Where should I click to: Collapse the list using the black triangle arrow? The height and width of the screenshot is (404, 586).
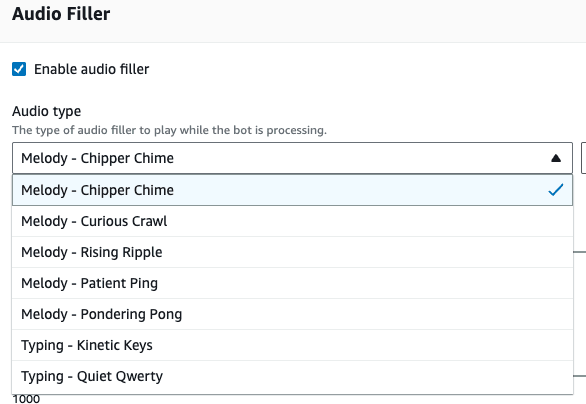556,158
